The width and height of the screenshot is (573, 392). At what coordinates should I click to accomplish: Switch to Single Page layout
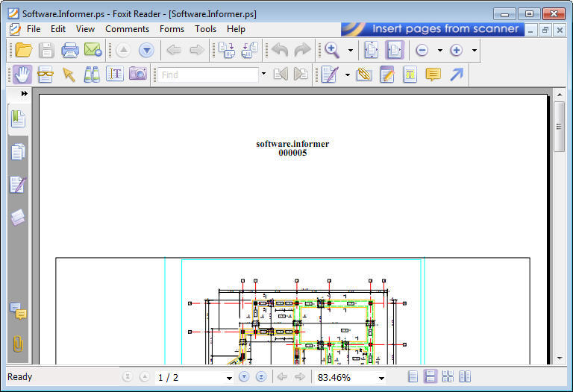(413, 377)
